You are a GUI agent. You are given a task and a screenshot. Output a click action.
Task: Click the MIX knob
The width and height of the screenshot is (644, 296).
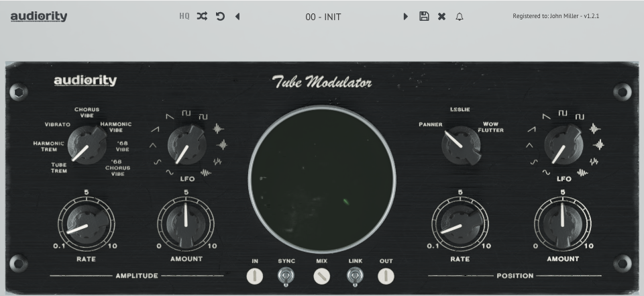point(321,277)
